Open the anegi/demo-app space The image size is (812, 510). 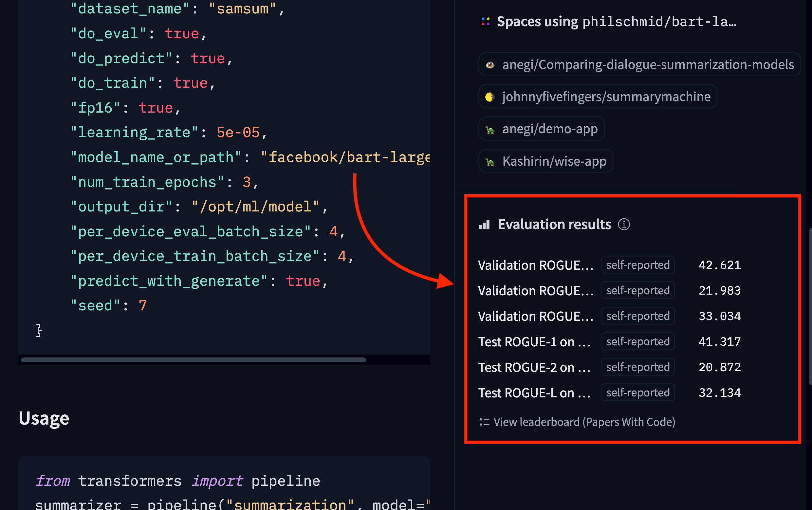(x=550, y=129)
